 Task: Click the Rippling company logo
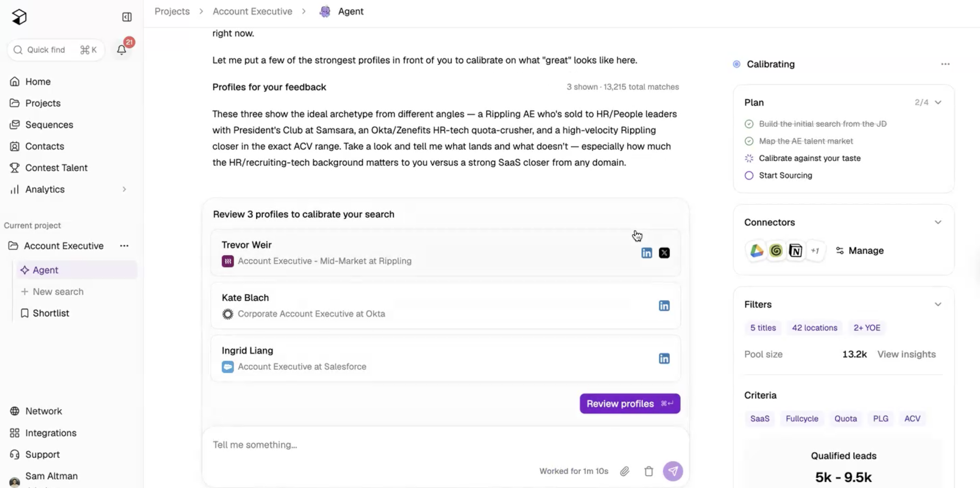(x=227, y=261)
